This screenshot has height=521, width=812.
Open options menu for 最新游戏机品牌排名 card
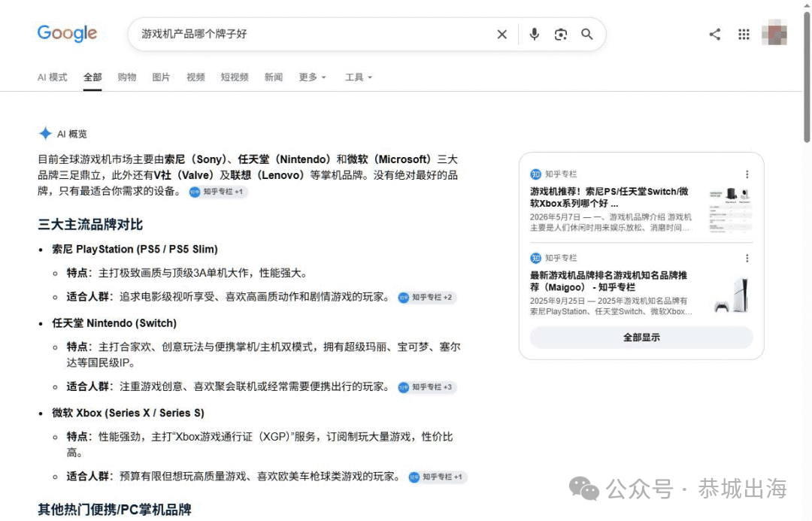pyautogui.click(x=747, y=258)
